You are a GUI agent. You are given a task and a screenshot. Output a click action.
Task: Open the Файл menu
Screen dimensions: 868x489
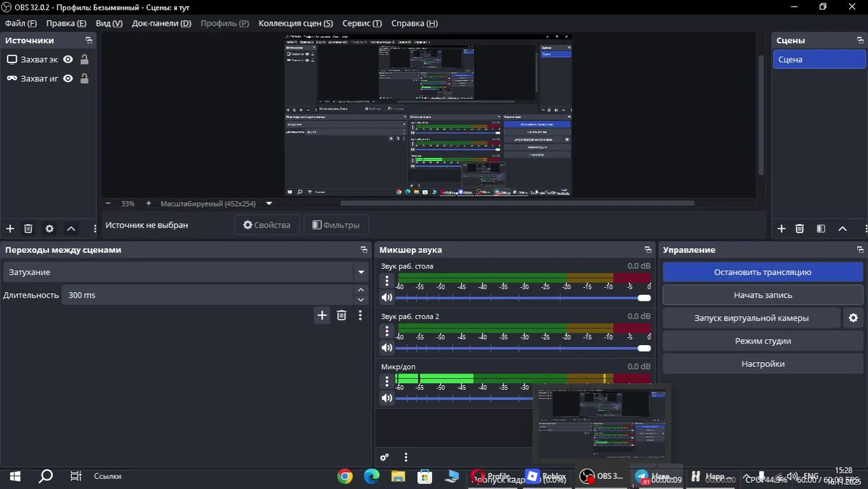click(21, 23)
